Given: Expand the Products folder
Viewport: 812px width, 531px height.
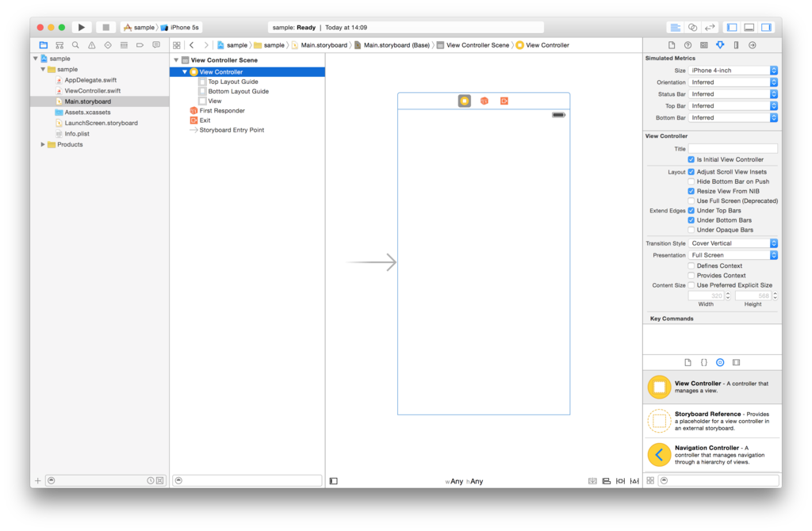Looking at the screenshot, I should (x=43, y=144).
